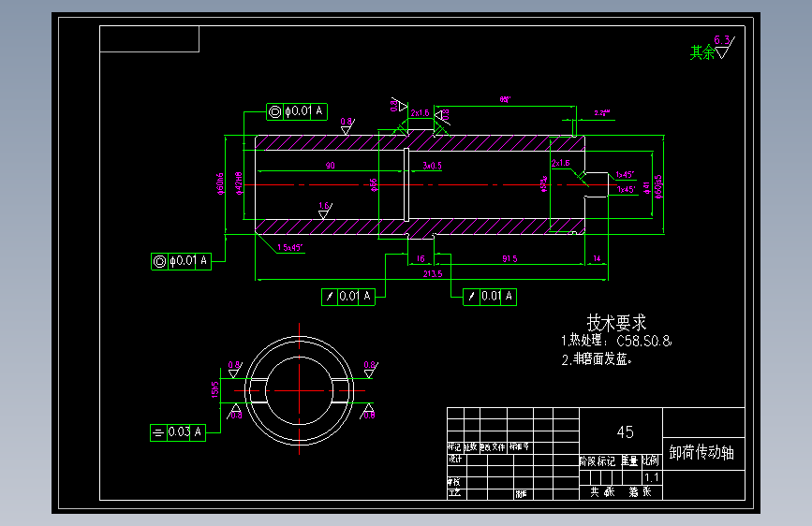Click the right runout tolerance frame 0.01 A
The height and width of the screenshot is (526, 812).
[490, 297]
